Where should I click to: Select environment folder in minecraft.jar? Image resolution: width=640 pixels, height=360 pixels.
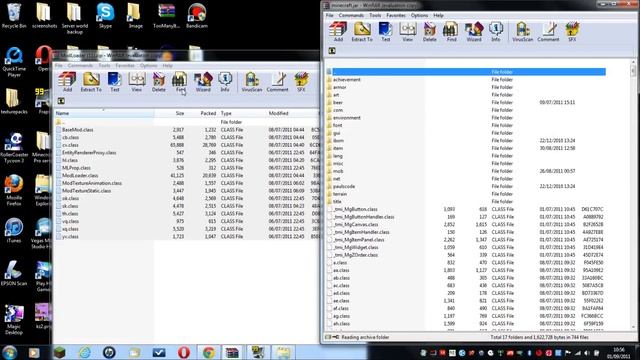pos(347,118)
